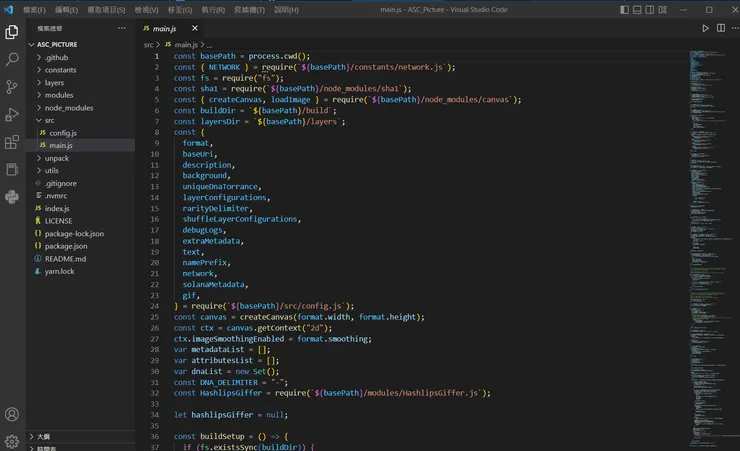Toggle the primary sidebar layout button
The height and width of the screenshot is (451, 740).
click(625, 9)
